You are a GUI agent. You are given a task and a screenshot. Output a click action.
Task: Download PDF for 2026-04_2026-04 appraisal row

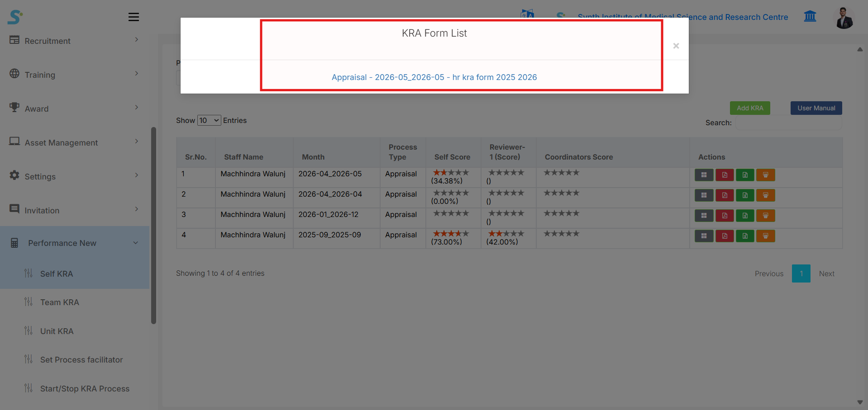click(x=725, y=195)
